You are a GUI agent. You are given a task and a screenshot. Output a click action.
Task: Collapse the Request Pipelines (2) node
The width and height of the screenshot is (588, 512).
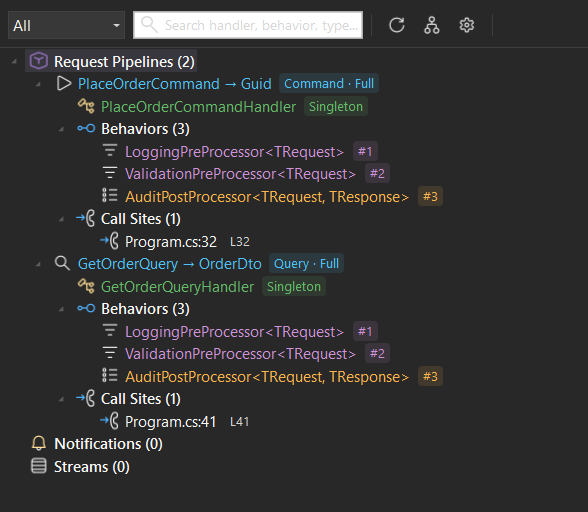[x=14, y=62]
